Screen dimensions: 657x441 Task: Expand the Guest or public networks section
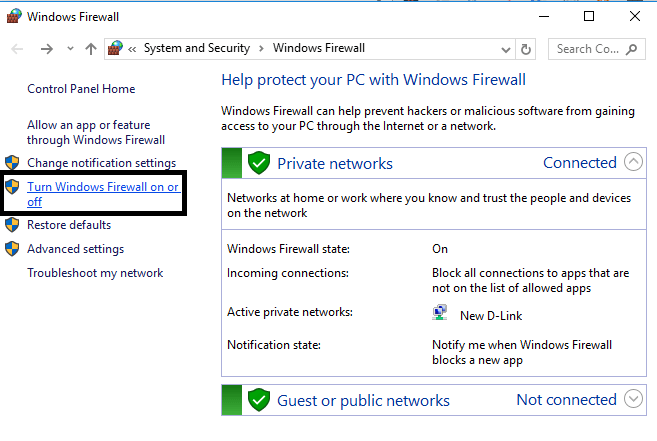tap(633, 399)
